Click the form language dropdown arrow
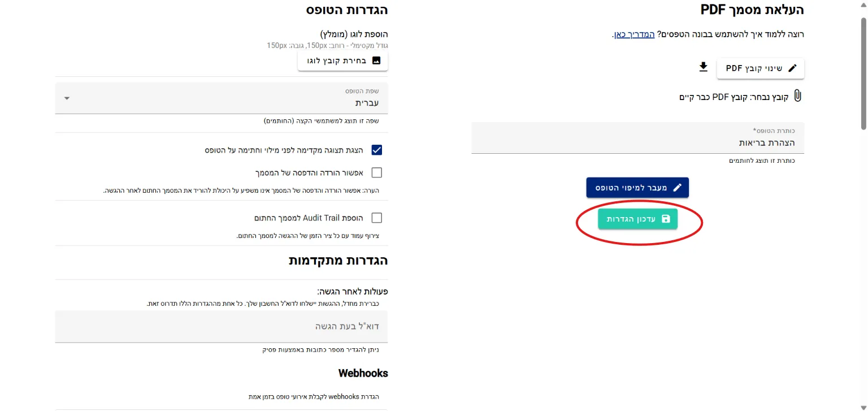868x411 pixels. (x=67, y=98)
